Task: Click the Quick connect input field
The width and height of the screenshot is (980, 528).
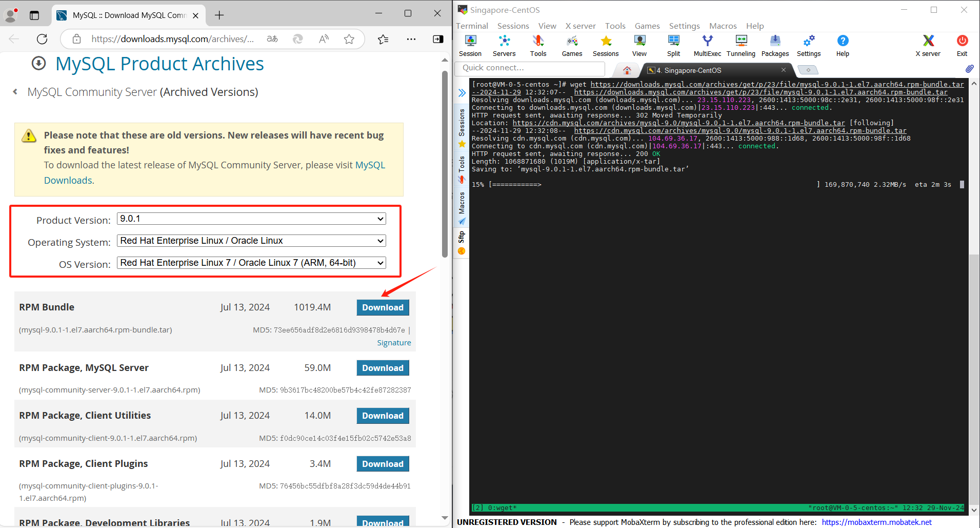Action: click(x=530, y=68)
